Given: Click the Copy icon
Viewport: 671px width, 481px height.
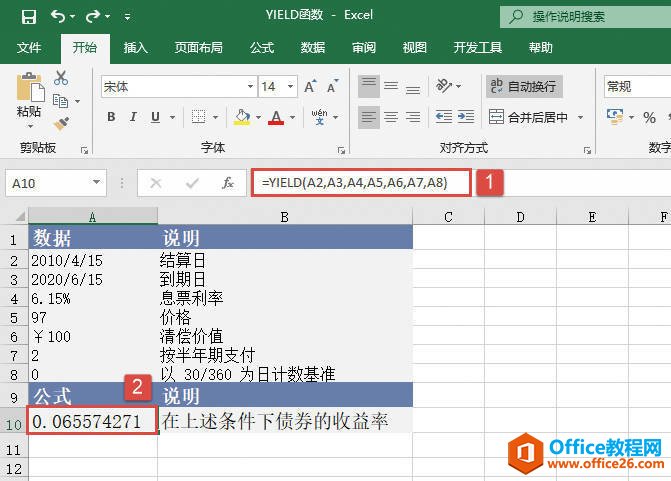Looking at the screenshot, I should click(60, 101).
